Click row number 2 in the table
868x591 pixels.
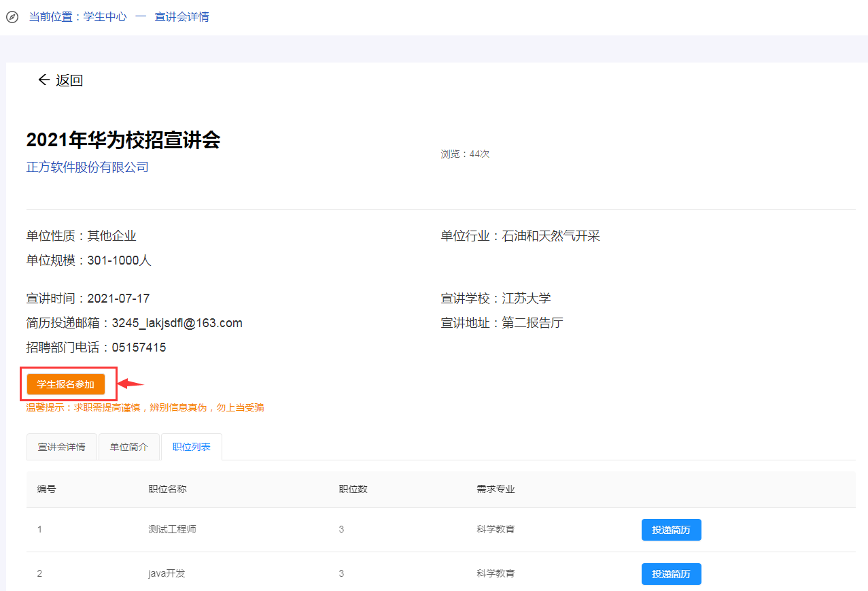(x=39, y=573)
